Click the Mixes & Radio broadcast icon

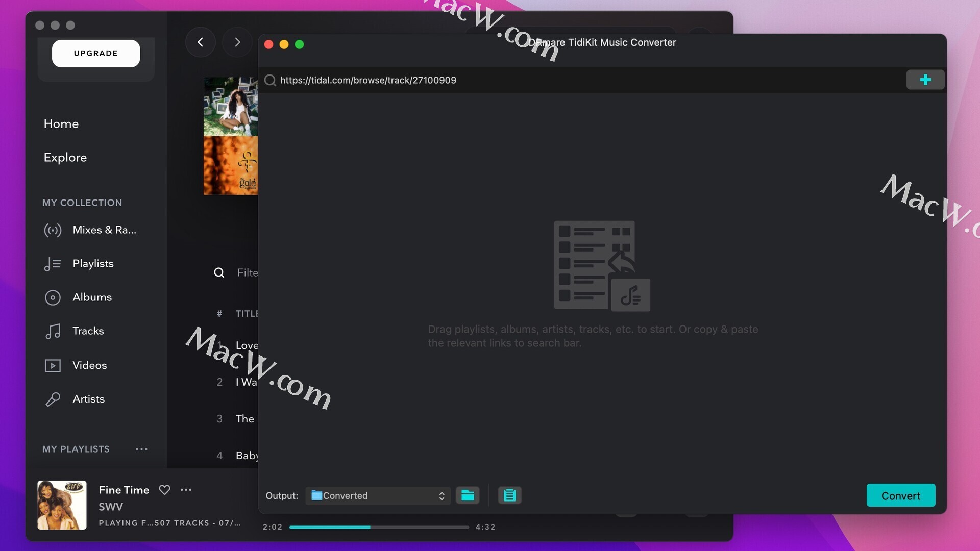[x=53, y=230]
